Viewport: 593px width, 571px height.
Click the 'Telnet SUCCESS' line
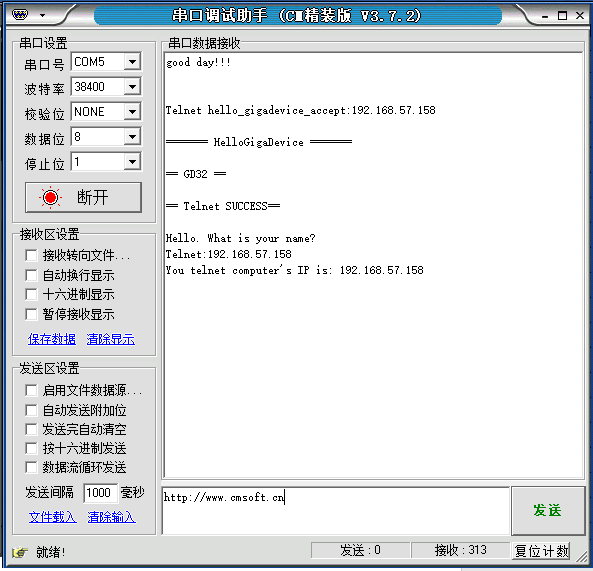click(x=223, y=206)
